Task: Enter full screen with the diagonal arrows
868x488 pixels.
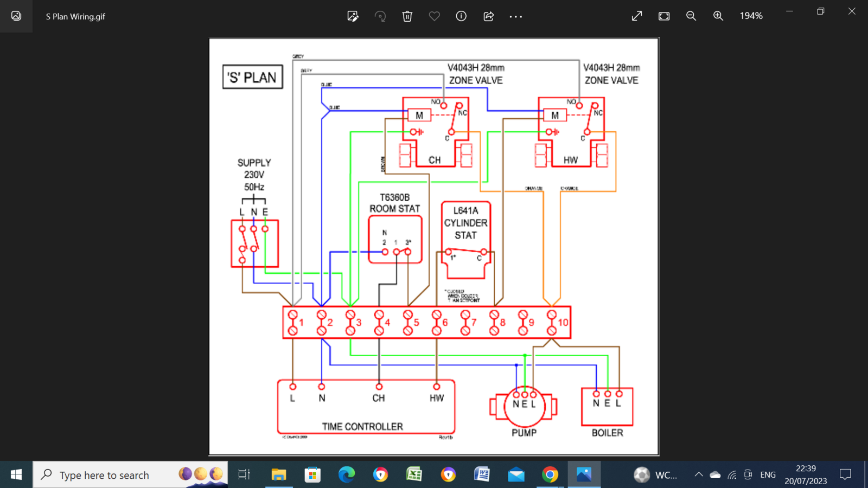Action: 637,16
